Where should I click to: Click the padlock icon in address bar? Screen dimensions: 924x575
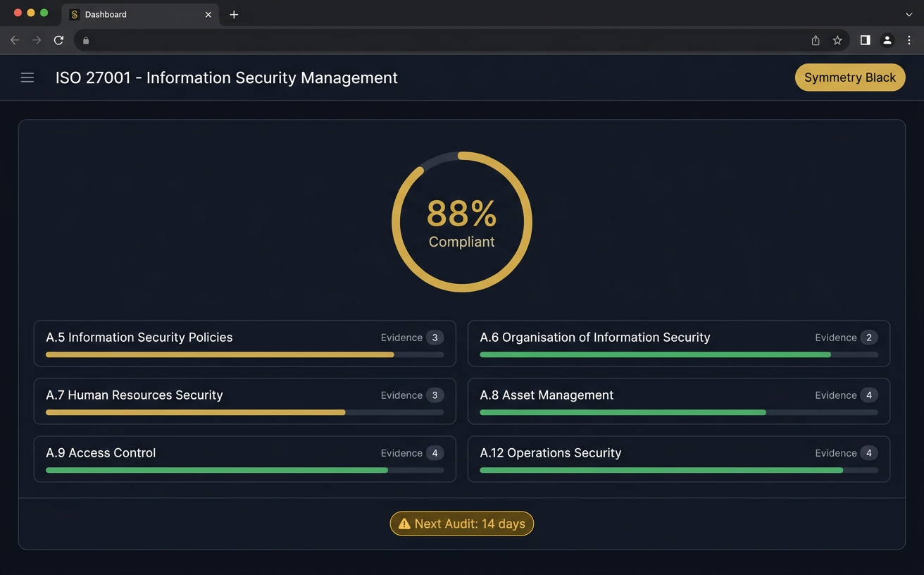click(85, 40)
